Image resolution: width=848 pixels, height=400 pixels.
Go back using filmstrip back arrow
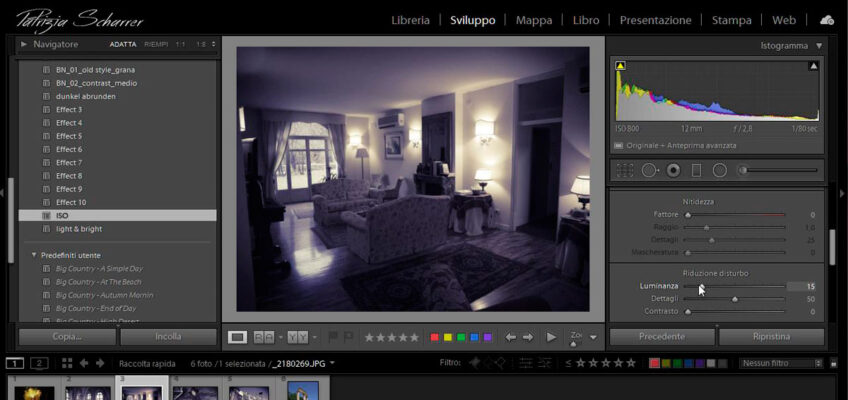tap(84, 363)
